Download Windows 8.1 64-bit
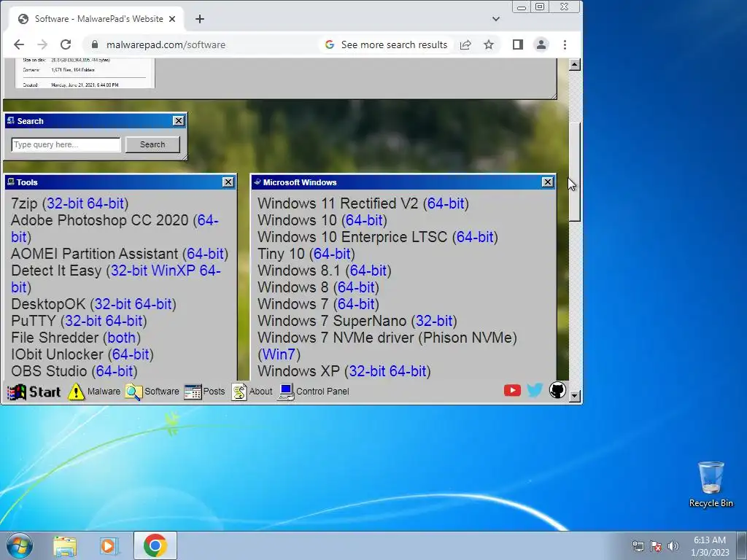Image resolution: width=747 pixels, height=560 pixels. tap(368, 270)
